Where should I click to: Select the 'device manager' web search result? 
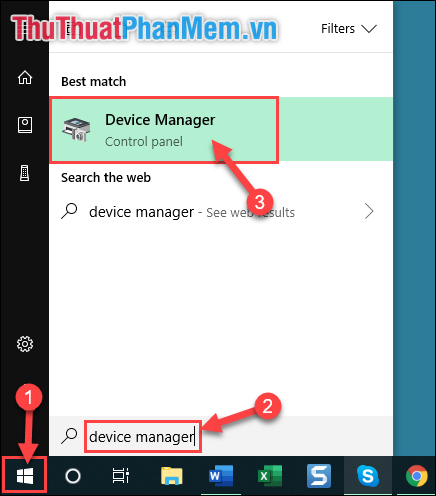point(221,212)
